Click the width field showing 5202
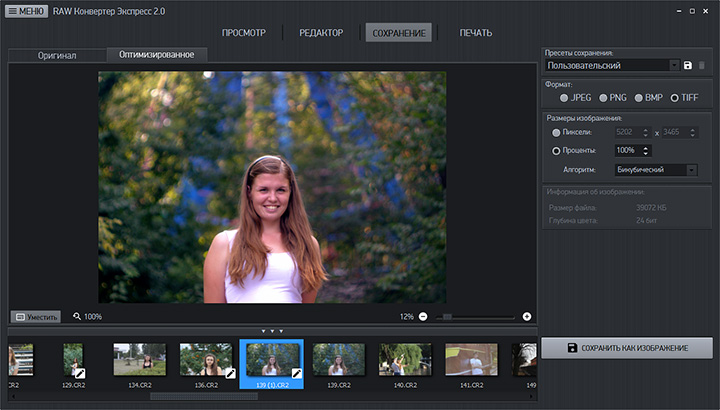 point(627,132)
